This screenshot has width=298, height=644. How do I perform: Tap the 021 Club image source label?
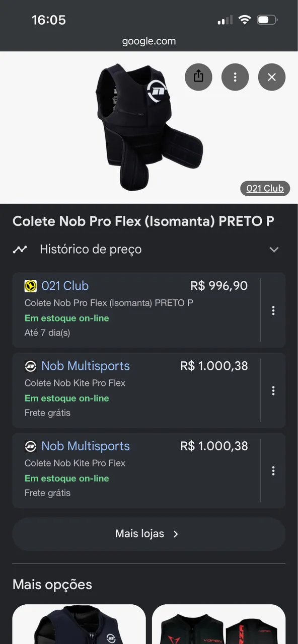click(265, 188)
